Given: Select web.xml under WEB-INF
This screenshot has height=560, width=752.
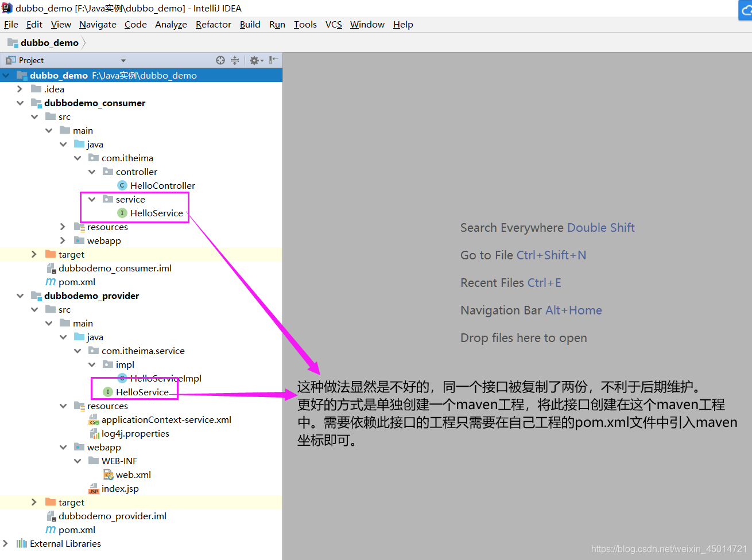Looking at the screenshot, I should (133, 475).
